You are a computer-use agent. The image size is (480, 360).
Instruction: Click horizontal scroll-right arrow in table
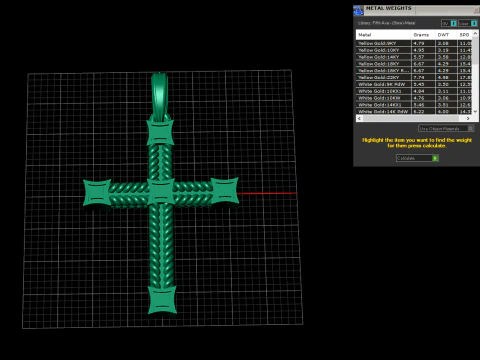(x=468, y=118)
